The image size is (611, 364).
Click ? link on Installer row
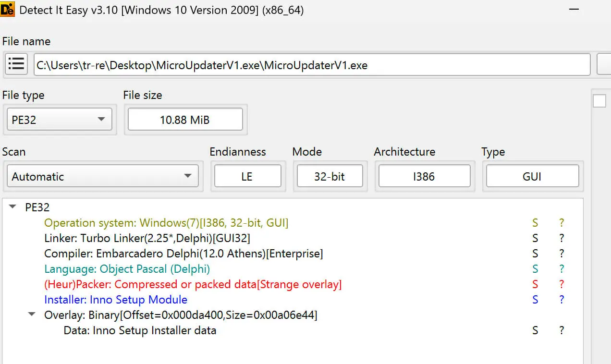562,300
